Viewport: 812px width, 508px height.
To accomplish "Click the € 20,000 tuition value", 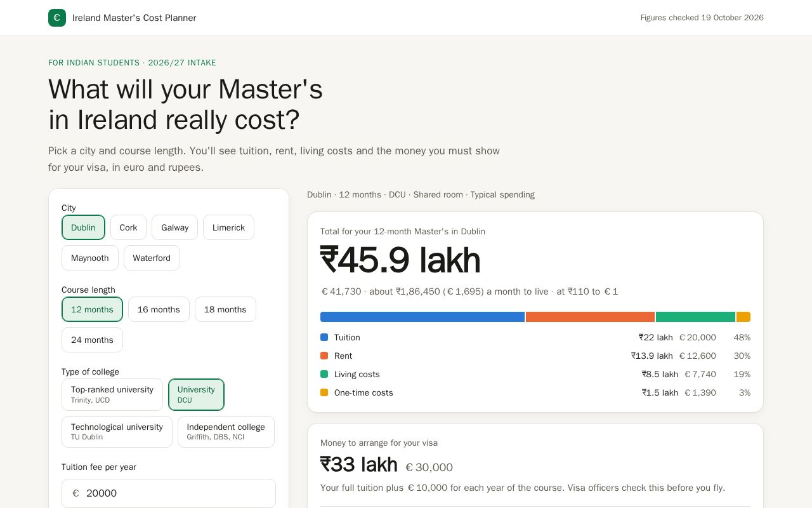I will coord(698,337).
